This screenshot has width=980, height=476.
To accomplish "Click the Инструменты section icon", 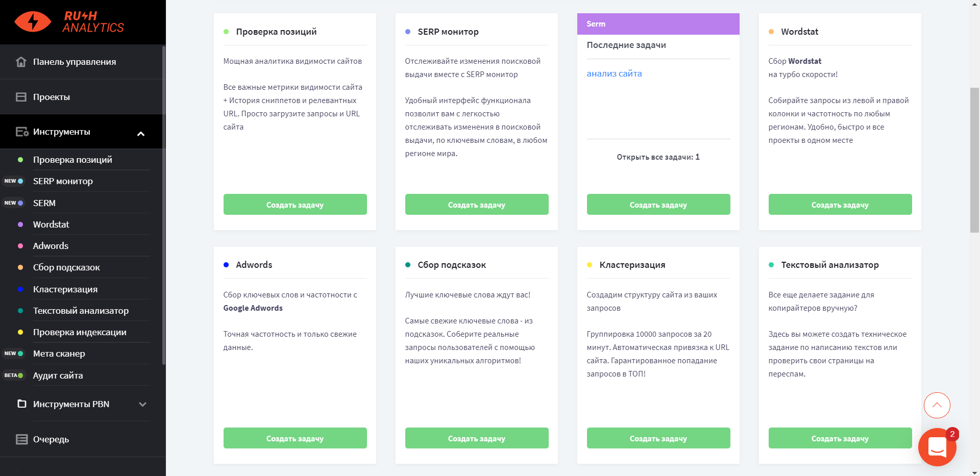I will [x=22, y=132].
